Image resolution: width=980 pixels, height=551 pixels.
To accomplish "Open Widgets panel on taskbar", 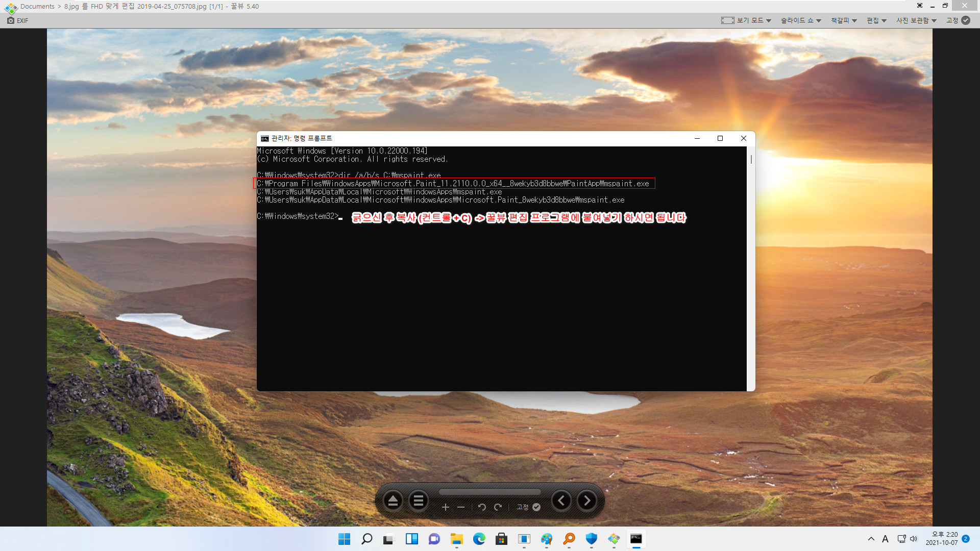I will (412, 539).
